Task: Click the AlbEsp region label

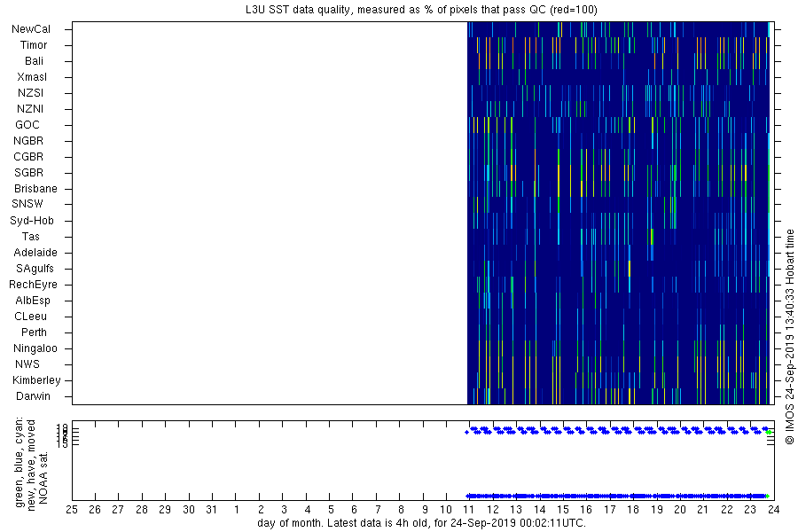Action: pos(33,301)
